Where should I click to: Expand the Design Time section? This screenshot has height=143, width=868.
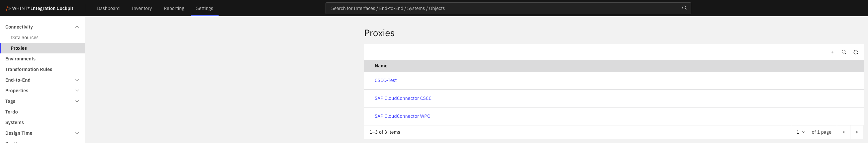pos(77,133)
